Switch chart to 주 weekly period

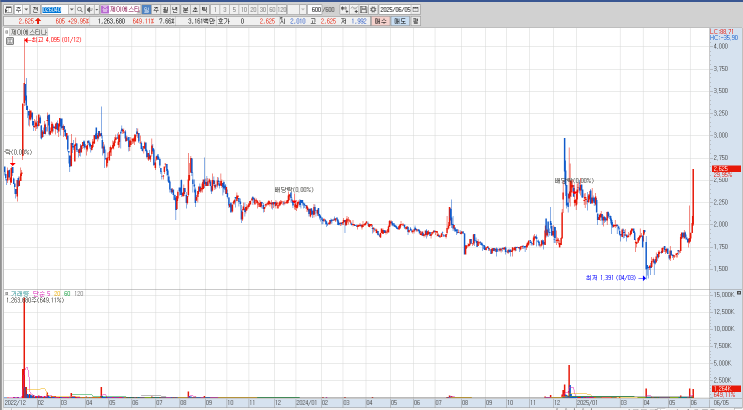point(156,9)
